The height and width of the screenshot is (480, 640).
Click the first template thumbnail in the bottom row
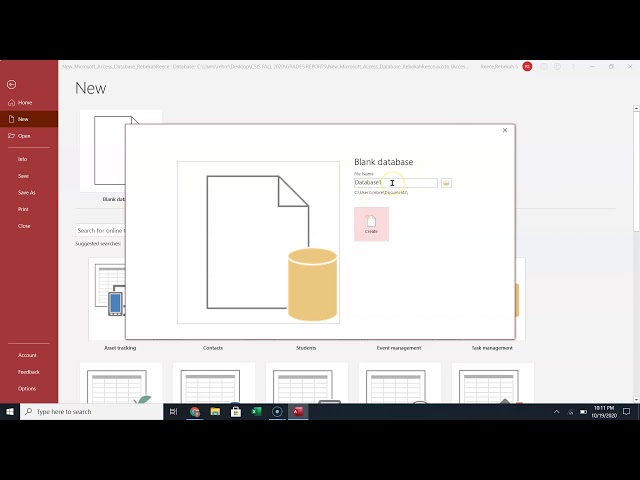tap(121, 383)
